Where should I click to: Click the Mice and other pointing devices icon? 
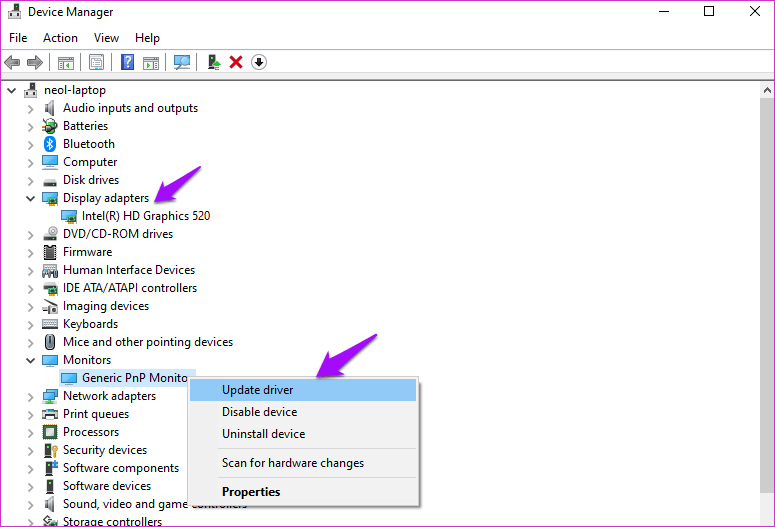[x=49, y=342]
